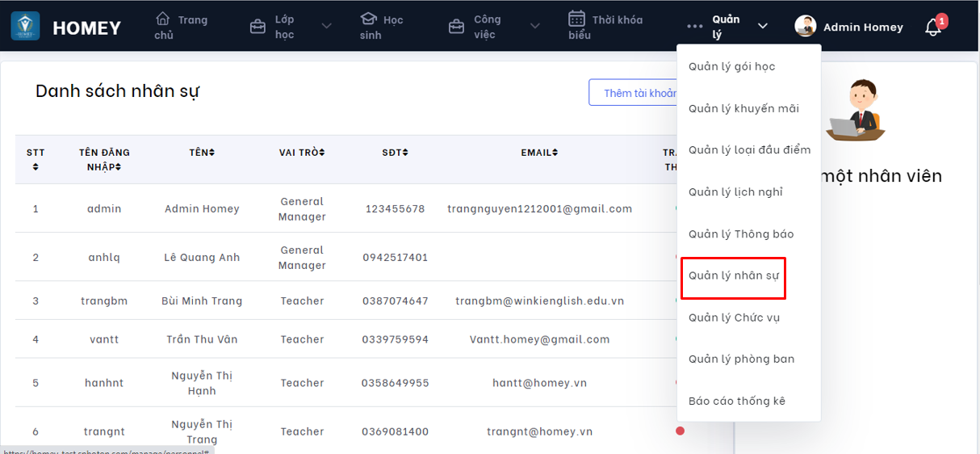Click the Thời khóa biểu calendar icon
This screenshot has height=454, width=980.
(x=576, y=19)
